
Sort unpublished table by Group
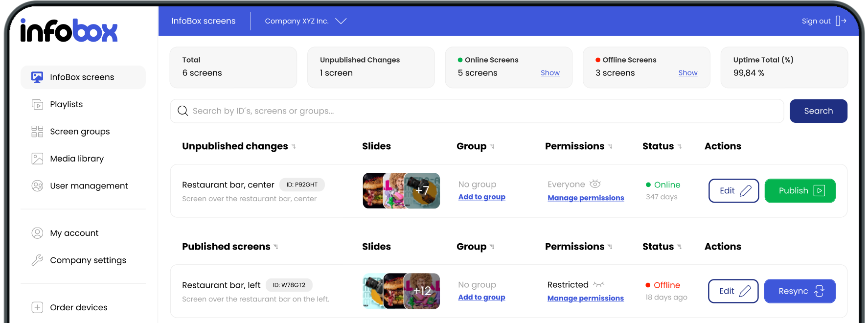492,146
